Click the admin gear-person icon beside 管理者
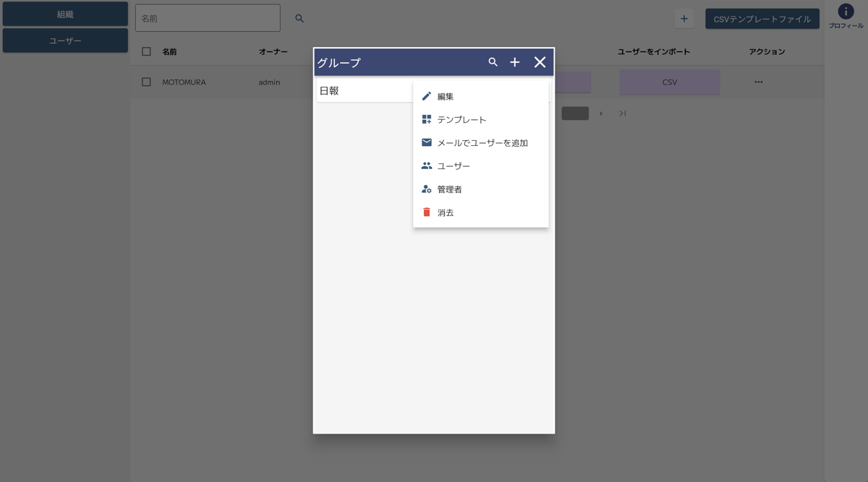 [427, 189]
